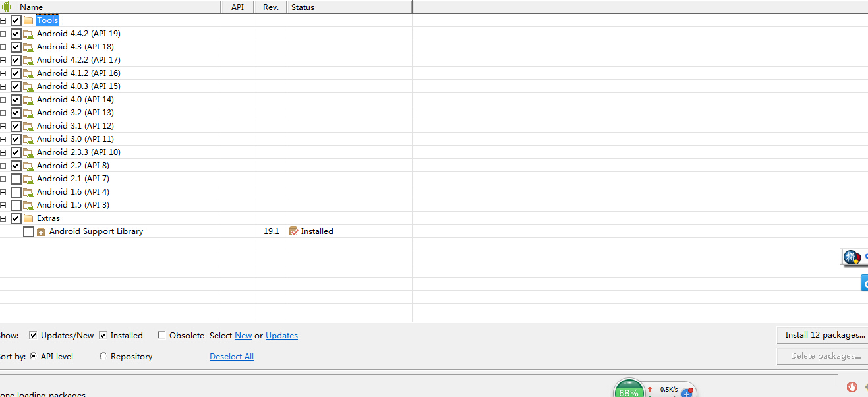868x397 pixels.
Task: Select the Android 2.3.3 (API 10) row text
Action: point(78,152)
